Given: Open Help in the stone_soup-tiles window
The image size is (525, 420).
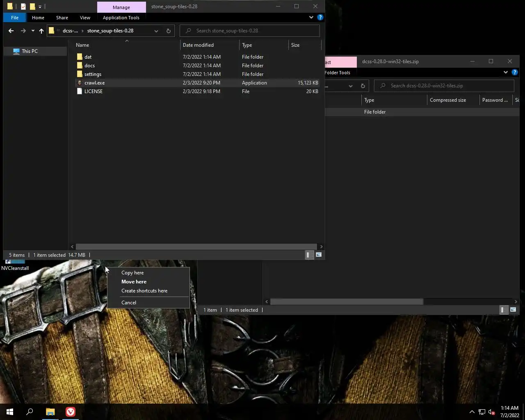Looking at the screenshot, I should point(320,17).
